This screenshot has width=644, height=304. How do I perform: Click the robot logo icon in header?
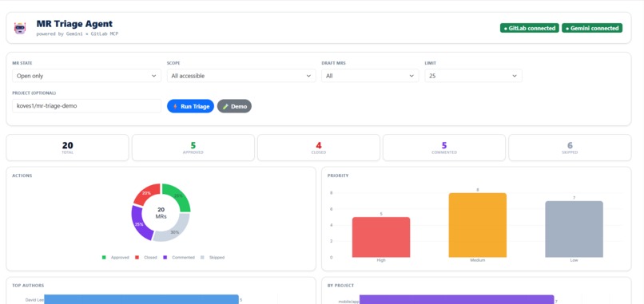coord(20,28)
